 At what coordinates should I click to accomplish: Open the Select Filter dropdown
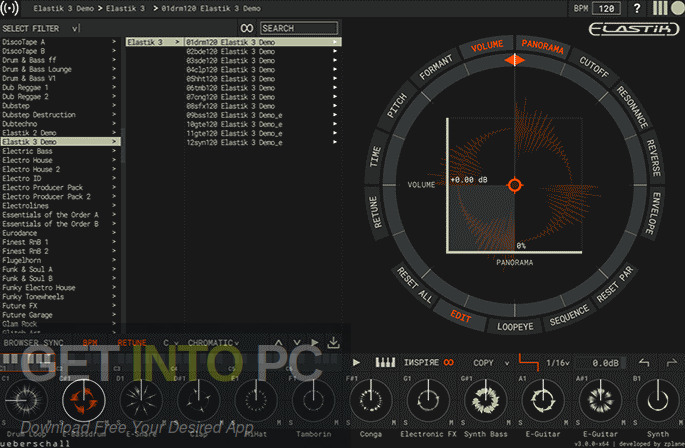click(75, 28)
